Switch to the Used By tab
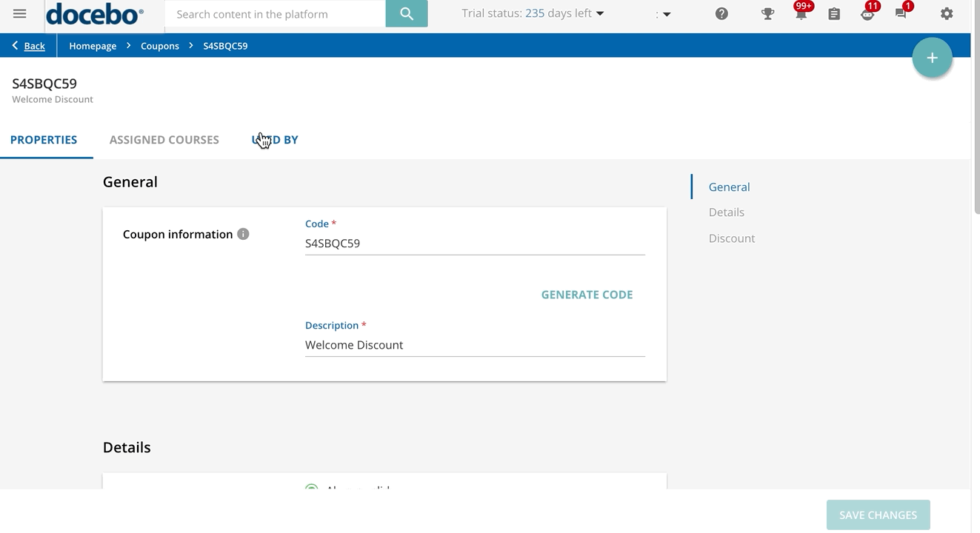This screenshot has width=980, height=533. pos(276,140)
